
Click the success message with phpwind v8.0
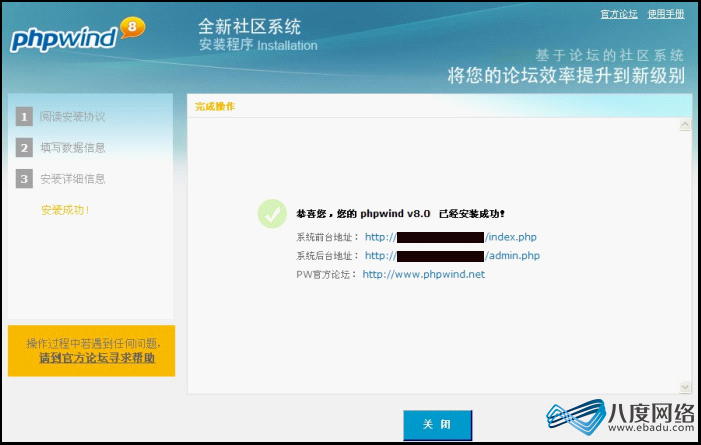(400, 214)
